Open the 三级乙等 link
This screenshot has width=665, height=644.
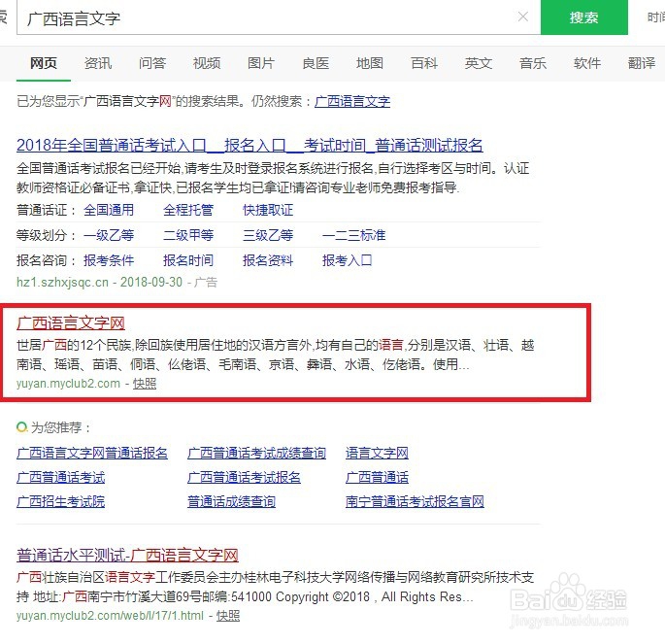point(268,235)
